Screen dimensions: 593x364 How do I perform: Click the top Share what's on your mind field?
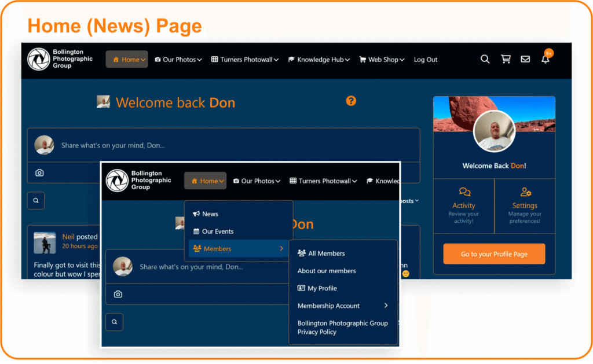click(x=232, y=145)
